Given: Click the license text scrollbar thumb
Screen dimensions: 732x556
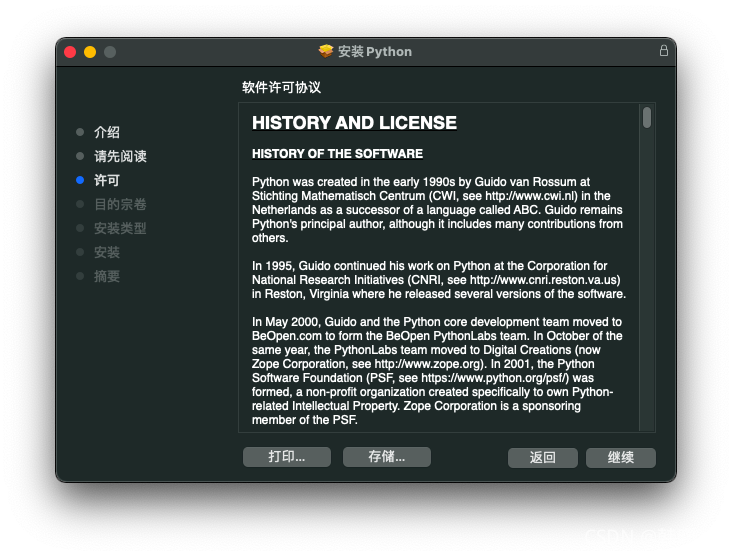Looking at the screenshot, I should [x=647, y=117].
